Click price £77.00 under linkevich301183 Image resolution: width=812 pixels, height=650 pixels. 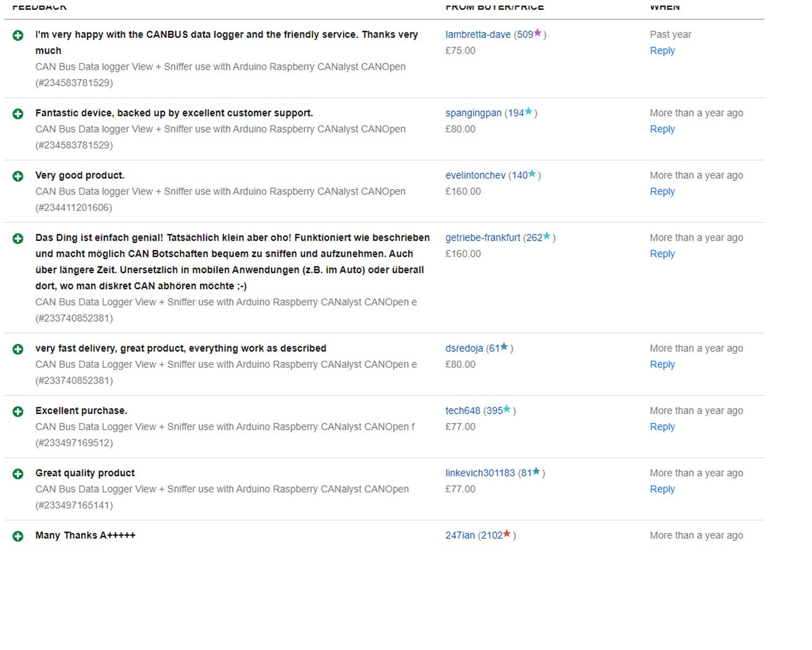(x=460, y=489)
